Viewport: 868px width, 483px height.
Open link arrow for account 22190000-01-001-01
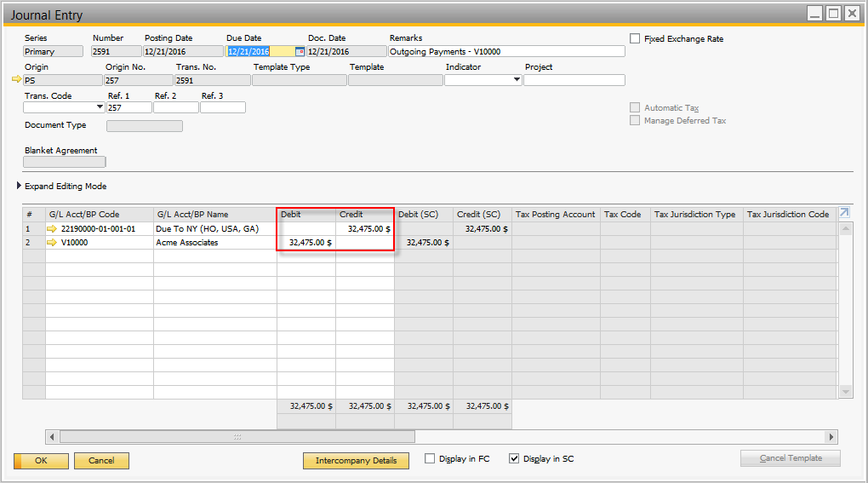tap(54, 229)
